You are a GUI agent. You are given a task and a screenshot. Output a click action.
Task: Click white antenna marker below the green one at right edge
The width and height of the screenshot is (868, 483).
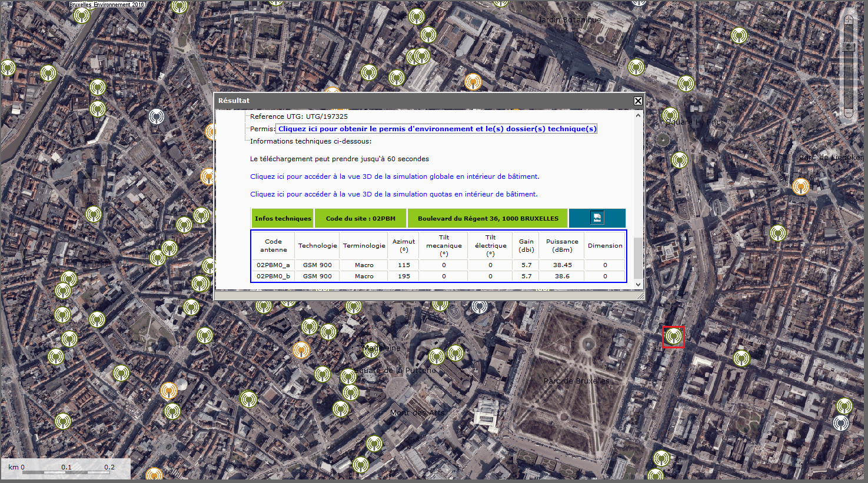(842, 422)
